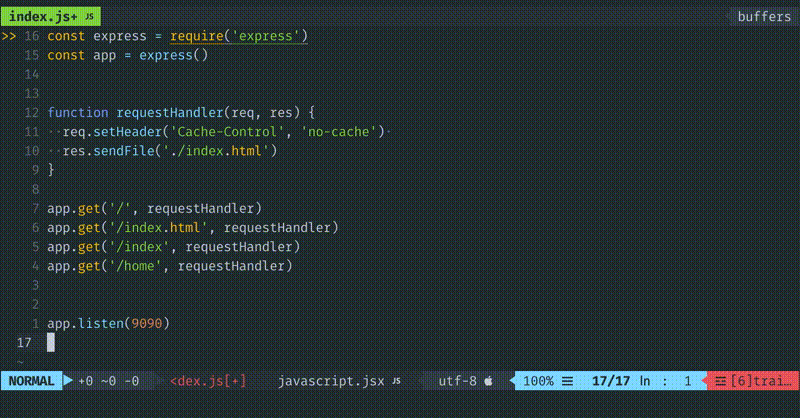800x418 pixels.
Task: Click the trailing whitespace warning icon
Action: click(719, 381)
